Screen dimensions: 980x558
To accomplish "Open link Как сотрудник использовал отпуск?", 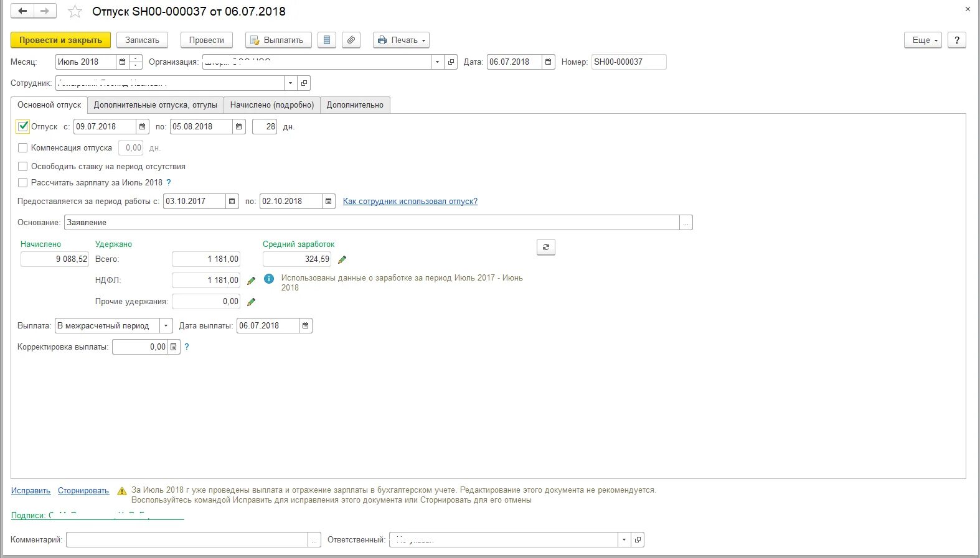I will click(410, 201).
